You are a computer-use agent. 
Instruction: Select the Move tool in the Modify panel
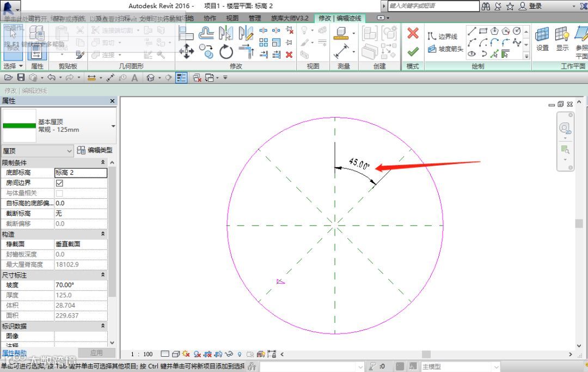186,52
